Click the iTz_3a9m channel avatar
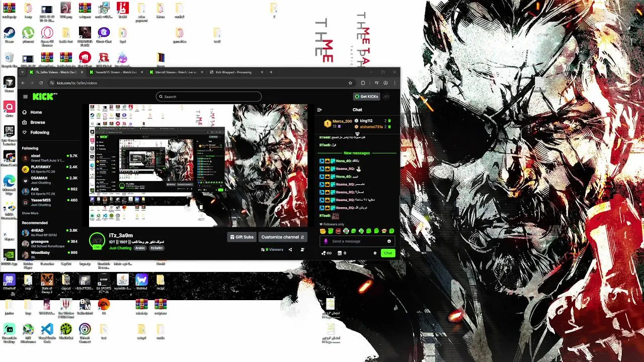This screenshot has width=644, height=362. click(97, 241)
